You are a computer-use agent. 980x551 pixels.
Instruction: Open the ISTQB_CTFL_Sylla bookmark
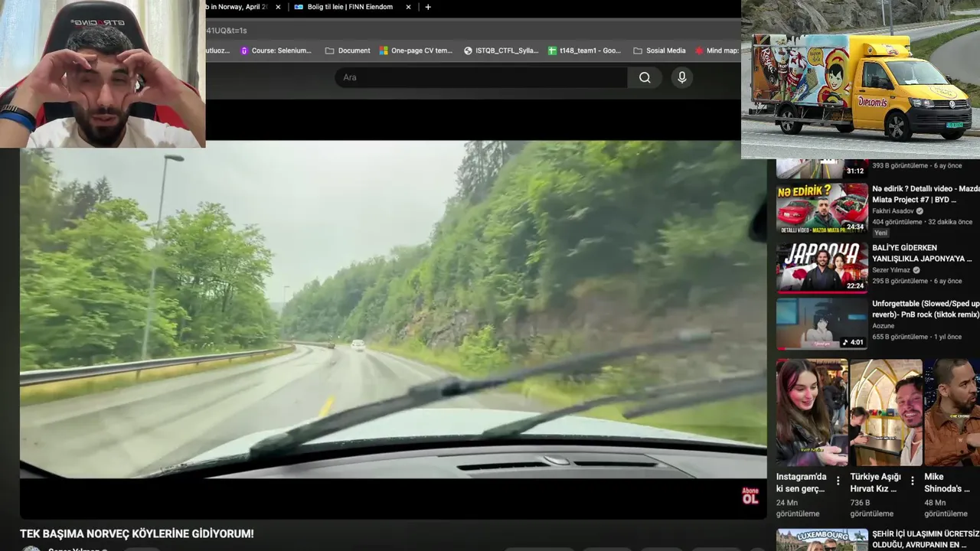coord(501,51)
